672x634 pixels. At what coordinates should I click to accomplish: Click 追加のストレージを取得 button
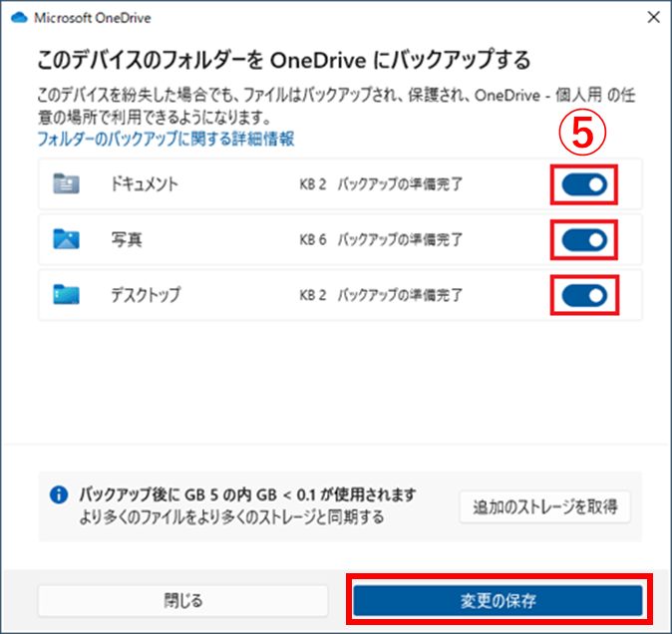545,506
